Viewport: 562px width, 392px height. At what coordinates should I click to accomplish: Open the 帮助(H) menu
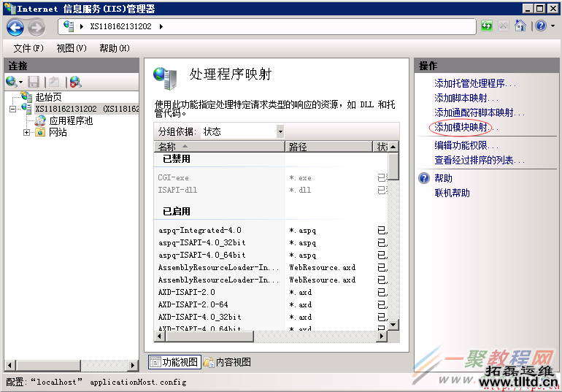(x=115, y=48)
